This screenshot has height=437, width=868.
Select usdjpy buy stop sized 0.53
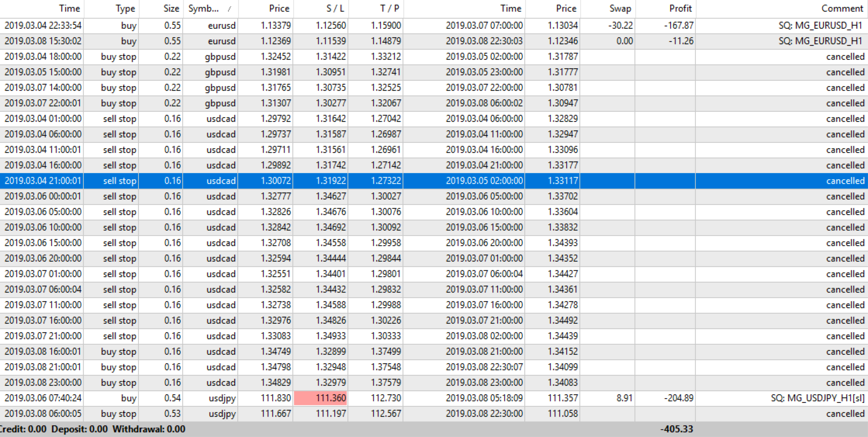point(172,414)
